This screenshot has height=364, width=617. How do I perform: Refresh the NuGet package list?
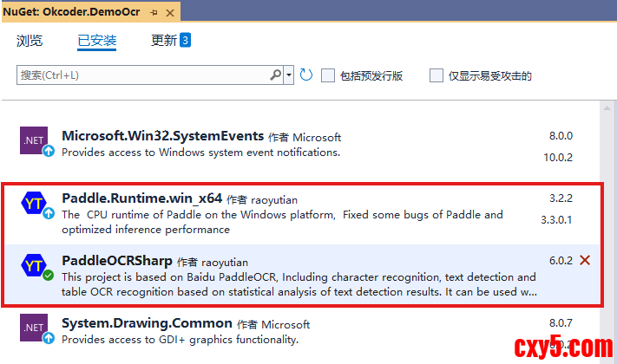click(x=306, y=75)
